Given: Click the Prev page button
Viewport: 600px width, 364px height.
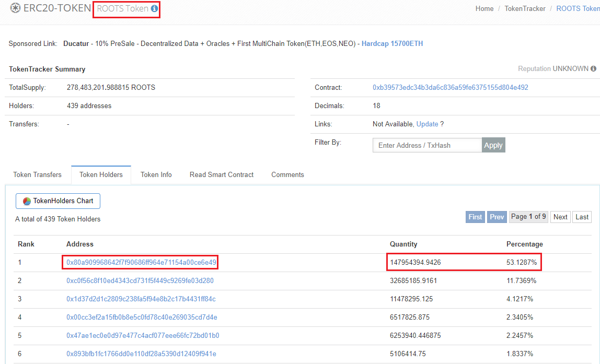Looking at the screenshot, I should 497,217.
